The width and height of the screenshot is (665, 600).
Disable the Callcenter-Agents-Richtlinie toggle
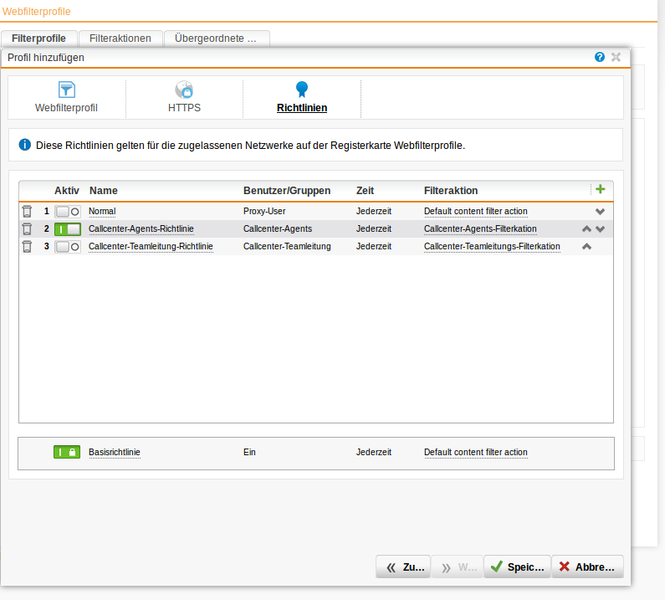coord(67,229)
